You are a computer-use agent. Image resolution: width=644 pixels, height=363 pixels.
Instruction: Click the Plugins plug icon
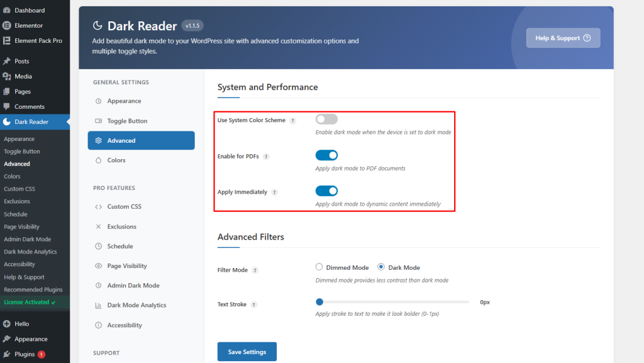click(6, 354)
